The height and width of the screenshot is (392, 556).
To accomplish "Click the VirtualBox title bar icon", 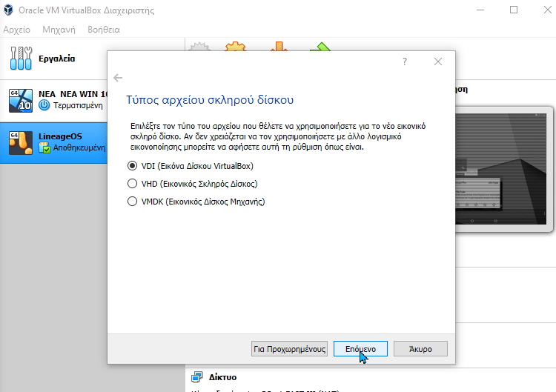I will coord(8,10).
